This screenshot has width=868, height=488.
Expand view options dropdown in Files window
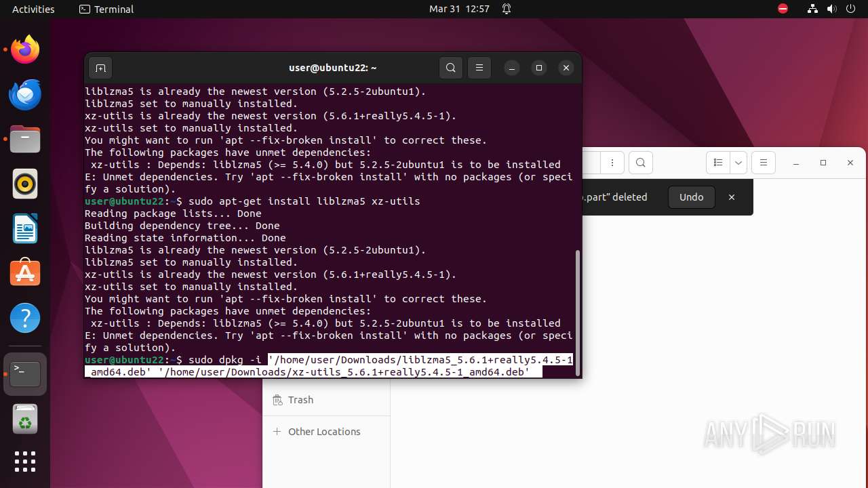[x=738, y=163]
